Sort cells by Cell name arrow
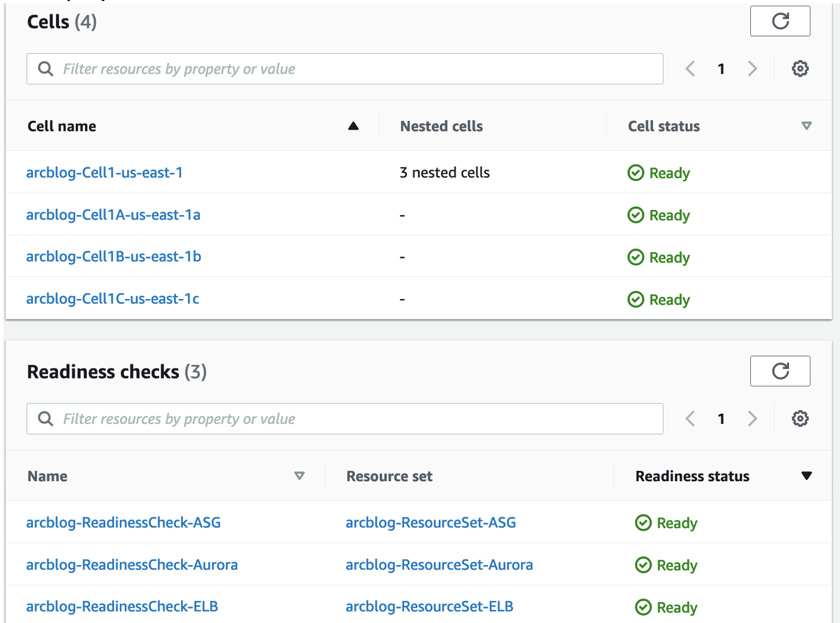Image resolution: width=840 pixels, height=623 pixels. (x=353, y=126)
